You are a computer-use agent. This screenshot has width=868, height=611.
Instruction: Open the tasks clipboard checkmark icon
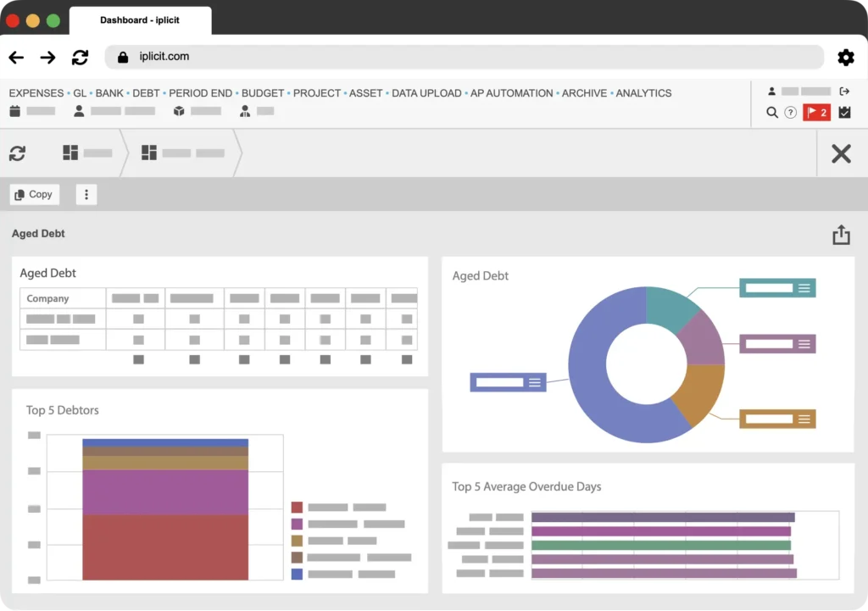844,113
